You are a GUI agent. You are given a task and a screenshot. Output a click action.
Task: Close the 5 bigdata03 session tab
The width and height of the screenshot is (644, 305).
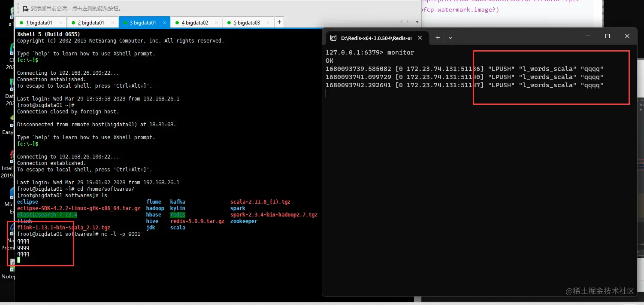click(269, 22)
